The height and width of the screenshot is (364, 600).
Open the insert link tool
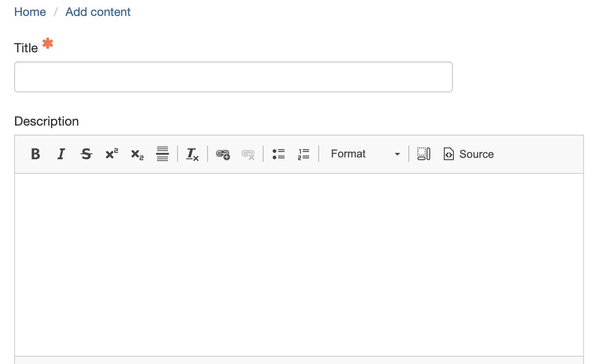[x=223, y=154]
